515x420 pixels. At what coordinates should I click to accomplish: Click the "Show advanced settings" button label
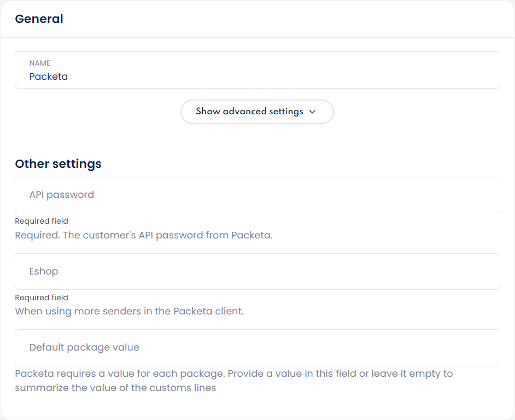[249, 112]
